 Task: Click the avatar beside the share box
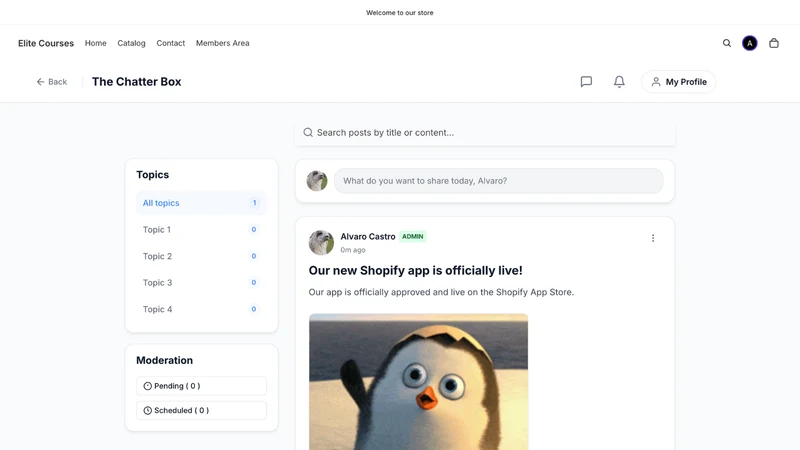[x=317, y=181]
